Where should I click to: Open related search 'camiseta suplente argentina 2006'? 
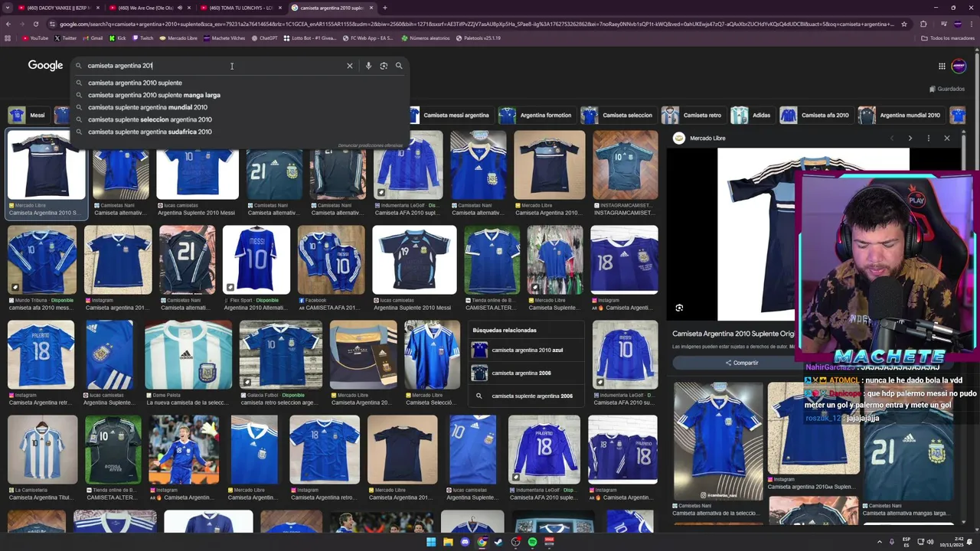tap(526, 396)
